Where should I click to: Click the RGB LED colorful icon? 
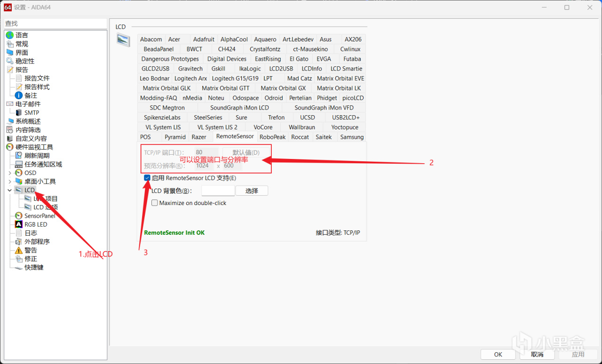click(x=19, y=224)
